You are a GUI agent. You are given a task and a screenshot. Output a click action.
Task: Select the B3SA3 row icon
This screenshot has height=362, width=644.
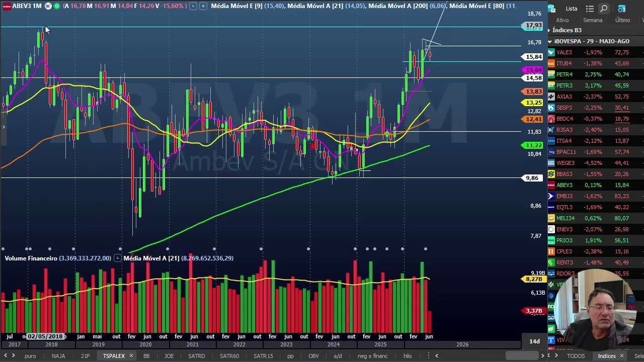pos(551,130)
